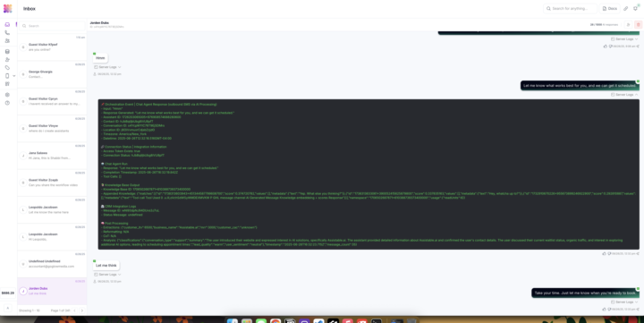644x323 pixels.
Task: Click the 'Hmm' incoming message bubble
Action: point(100,58)
